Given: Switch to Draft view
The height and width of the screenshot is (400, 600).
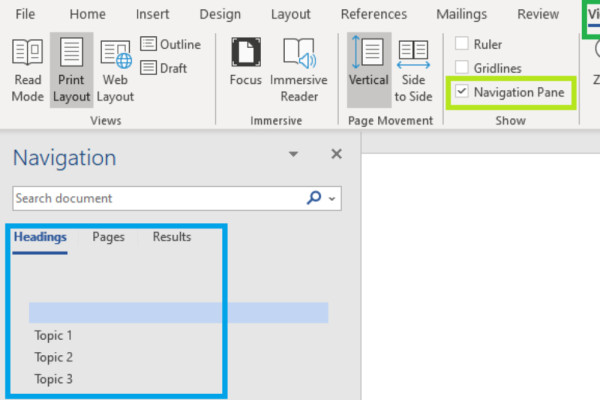Looking at the screenshot, I should tap(164, 68).
